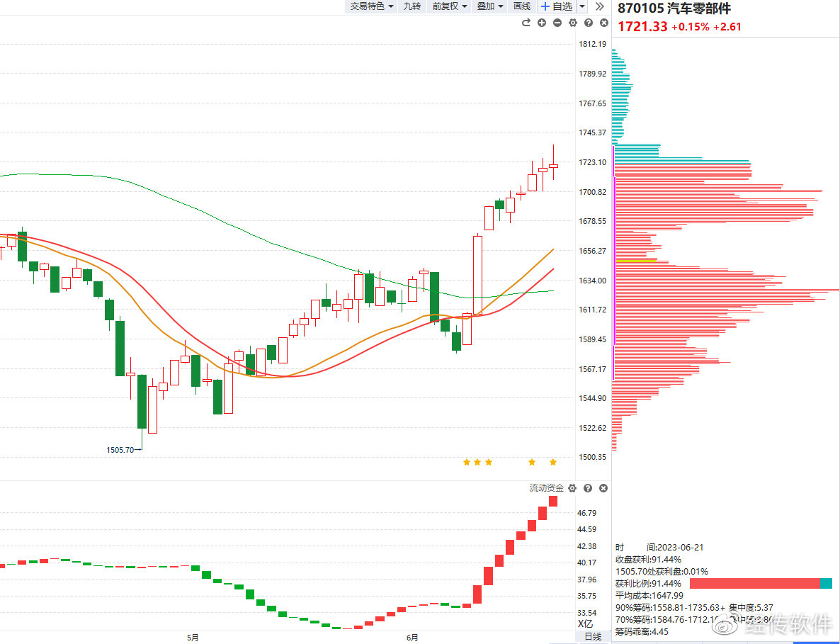Select the 画线 drawing tool button
The height and width of the screenshot is (644, 840).
[x=522, y=6]
